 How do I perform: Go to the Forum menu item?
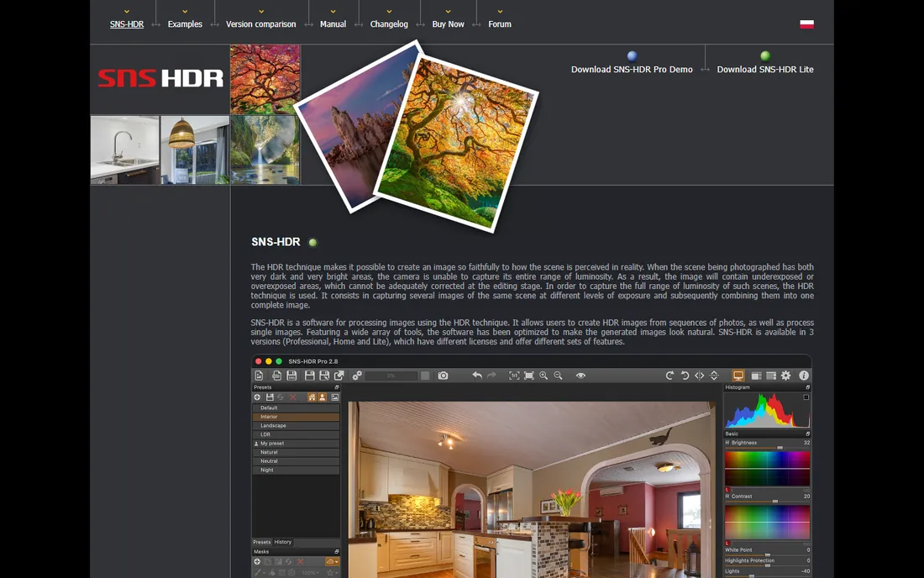coord(500,24)
